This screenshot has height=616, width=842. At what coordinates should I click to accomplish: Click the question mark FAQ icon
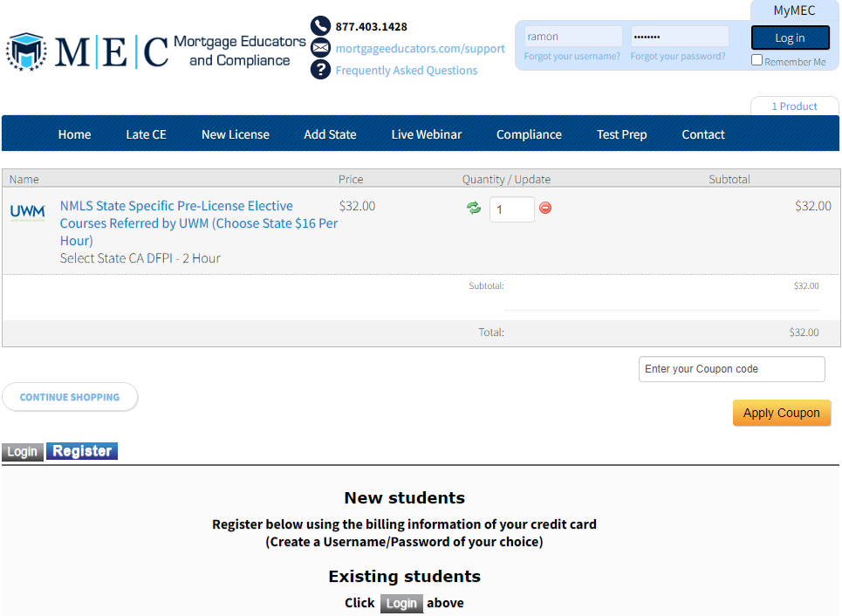point(320,69)
